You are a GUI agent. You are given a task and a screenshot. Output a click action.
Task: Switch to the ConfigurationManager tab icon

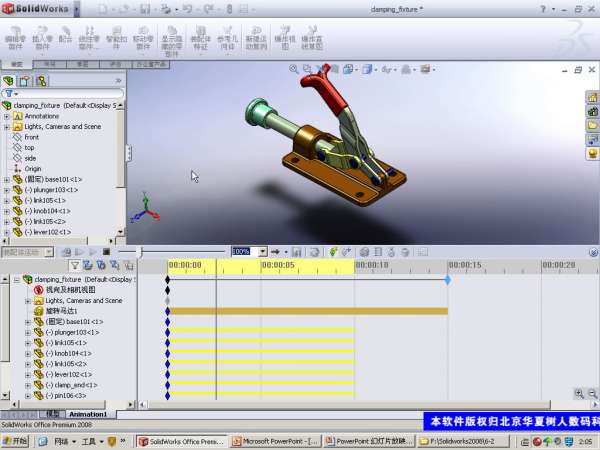43,80
